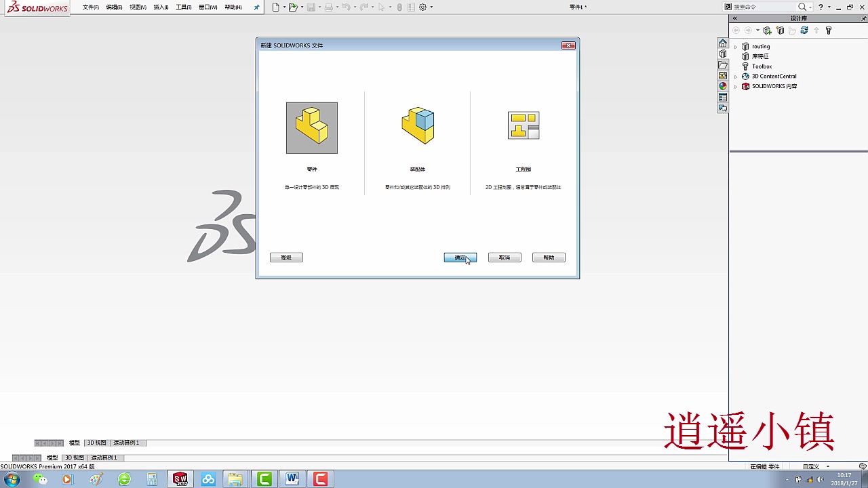
Task: Expand the dropdown arrow beside Print
Action: 337,7
